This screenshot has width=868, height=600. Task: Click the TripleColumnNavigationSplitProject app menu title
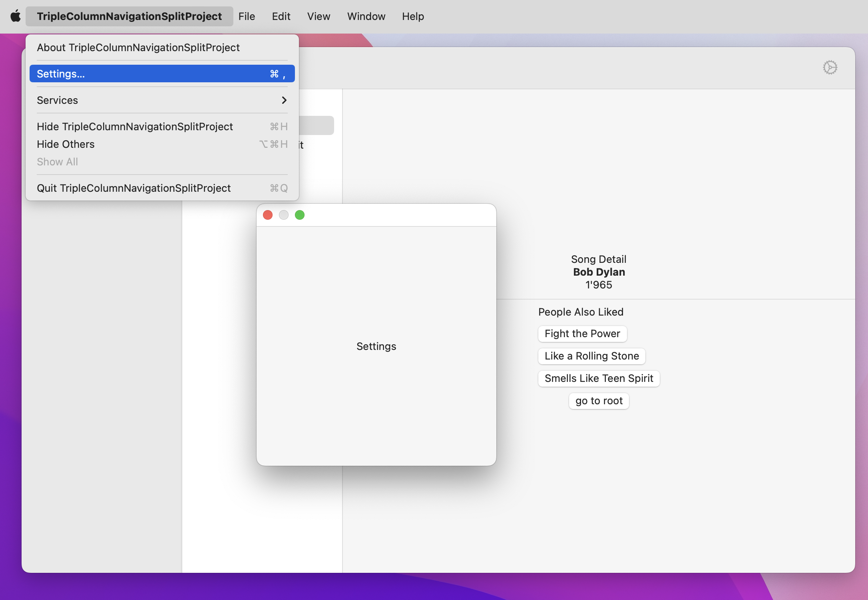click(129, 16)
